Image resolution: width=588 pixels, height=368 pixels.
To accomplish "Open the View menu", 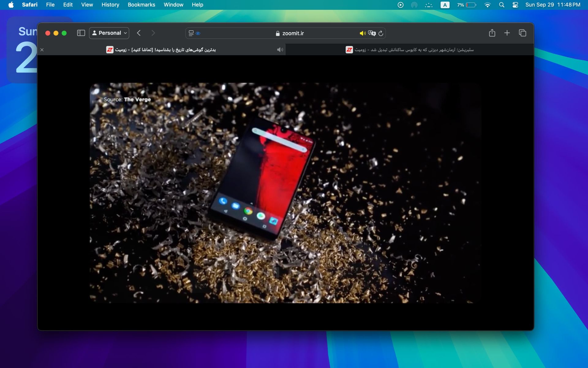I will 87,5.
